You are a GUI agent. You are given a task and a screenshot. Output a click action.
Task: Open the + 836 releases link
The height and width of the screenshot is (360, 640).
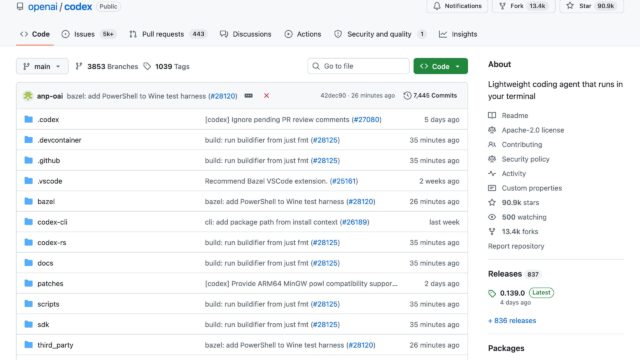click(512, 321)
